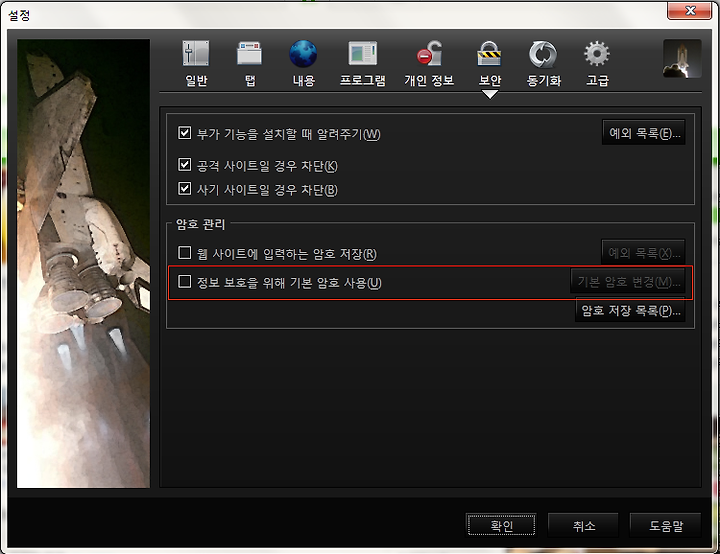Viewport: 720px width, 554px height.
Task: Enable 웹 사이트에 입력하는 암호 저장 checkbox
Action: point(185,253)
